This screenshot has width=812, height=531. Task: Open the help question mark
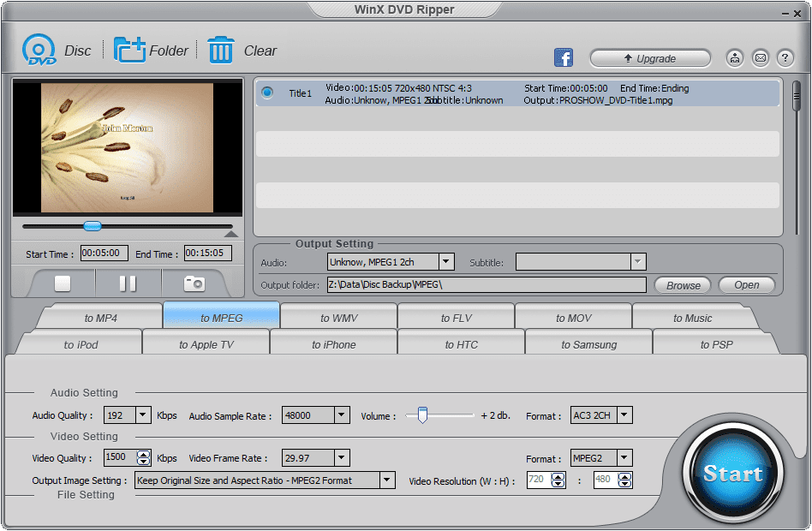coord(785,57)
